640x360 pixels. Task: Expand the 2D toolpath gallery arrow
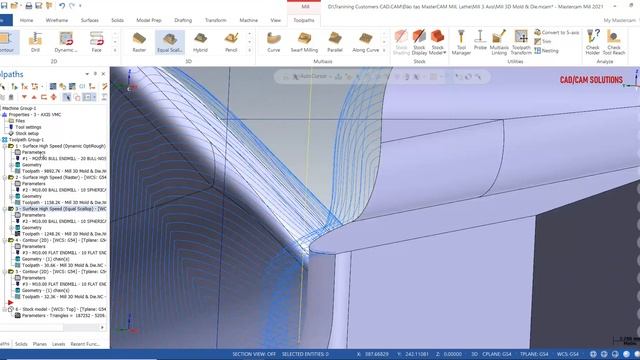point(115,50)
